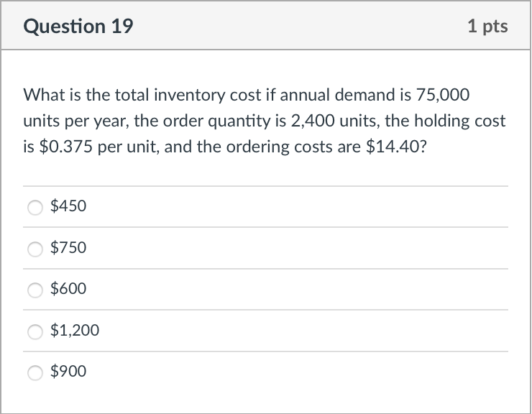
Task: Click the "Question 19" heading
Action: coord(78,27)
